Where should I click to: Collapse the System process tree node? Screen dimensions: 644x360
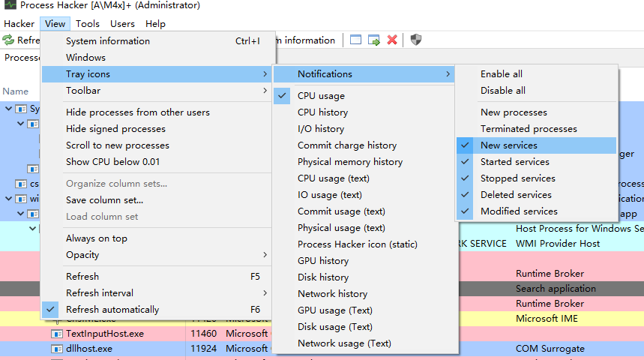8,109
